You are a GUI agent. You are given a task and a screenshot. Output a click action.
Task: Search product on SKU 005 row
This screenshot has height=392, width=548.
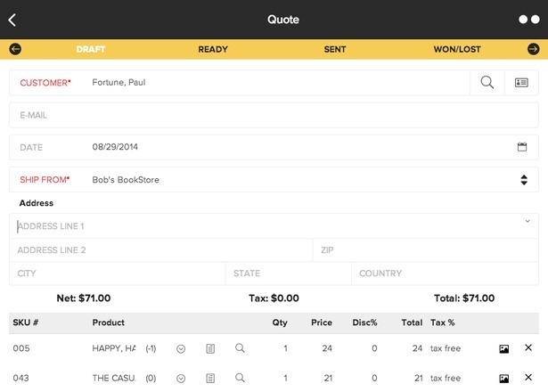click(x=240, y=348)
